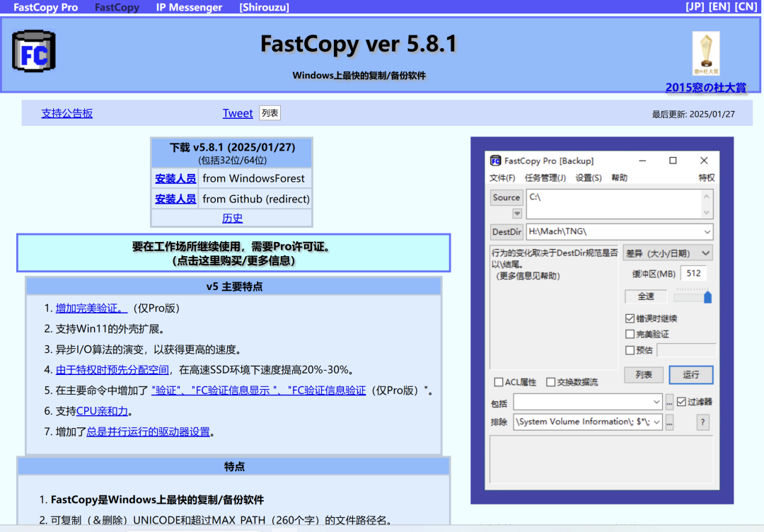Image resolution: width=764 pixels, height=532 pixels.
Task: Click the FC icon in FastCopy Pro title bar
Action: click(x=495, y=161)
